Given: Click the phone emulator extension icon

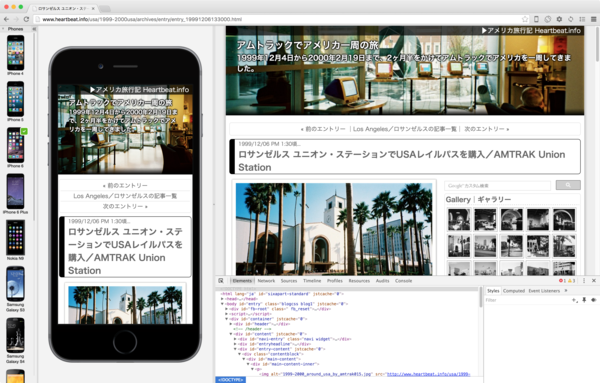Looking at the screenshot, I should tap(536, 19).
